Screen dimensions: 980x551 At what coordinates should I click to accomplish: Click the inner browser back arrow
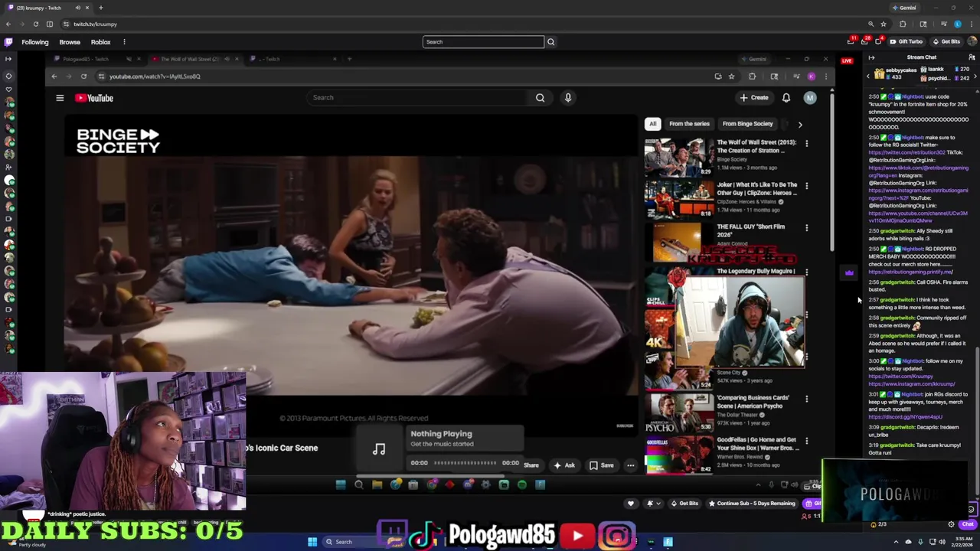[x=54, y=77]
